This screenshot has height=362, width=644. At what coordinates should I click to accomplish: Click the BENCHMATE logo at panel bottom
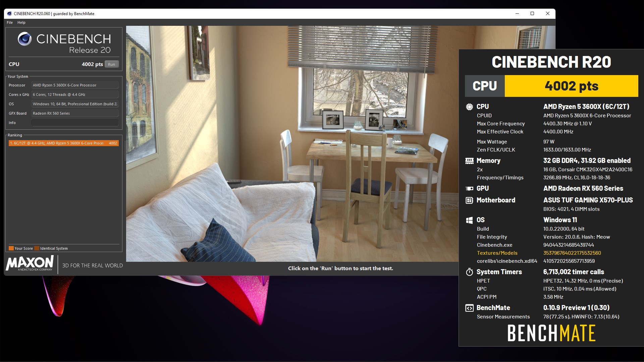[x=551, y=333]
